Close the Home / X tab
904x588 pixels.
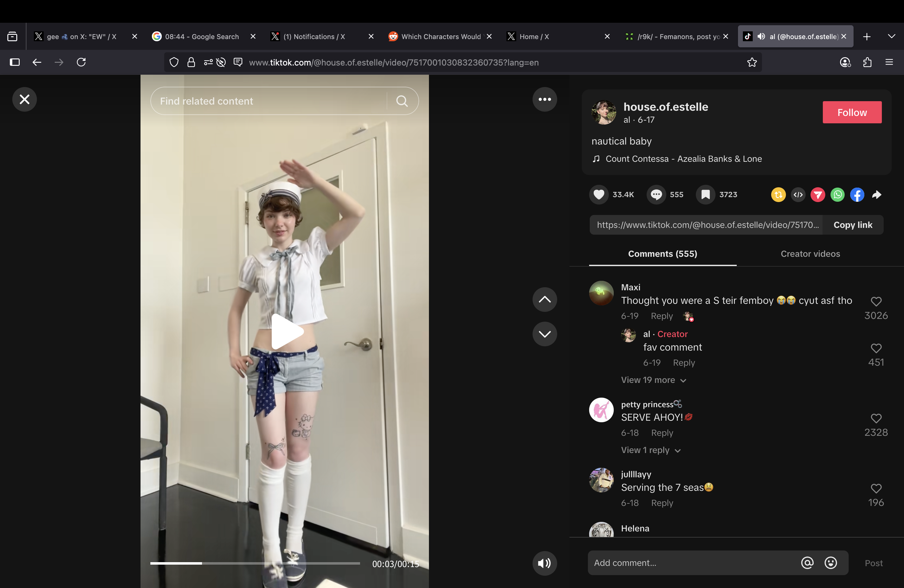(607, 37)
